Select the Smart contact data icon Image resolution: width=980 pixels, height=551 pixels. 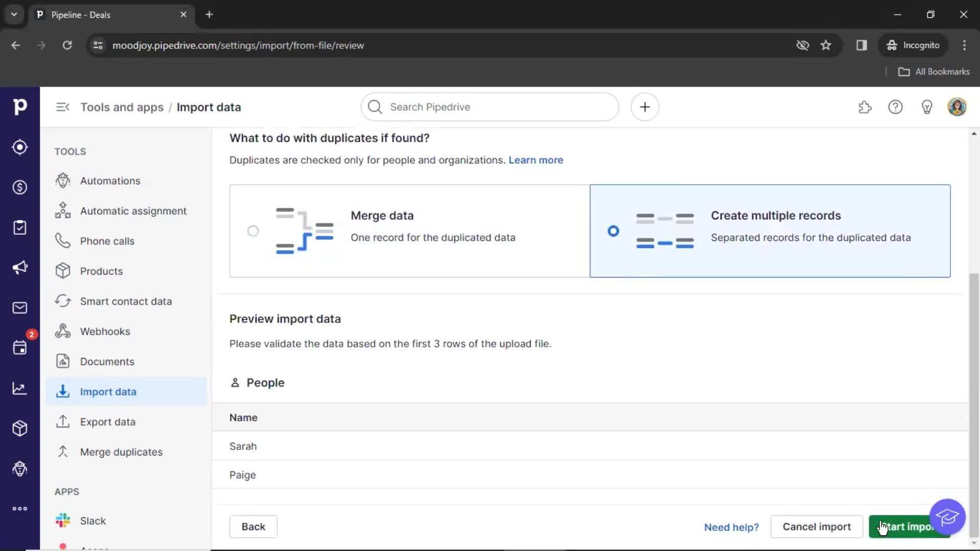(63, 300)
